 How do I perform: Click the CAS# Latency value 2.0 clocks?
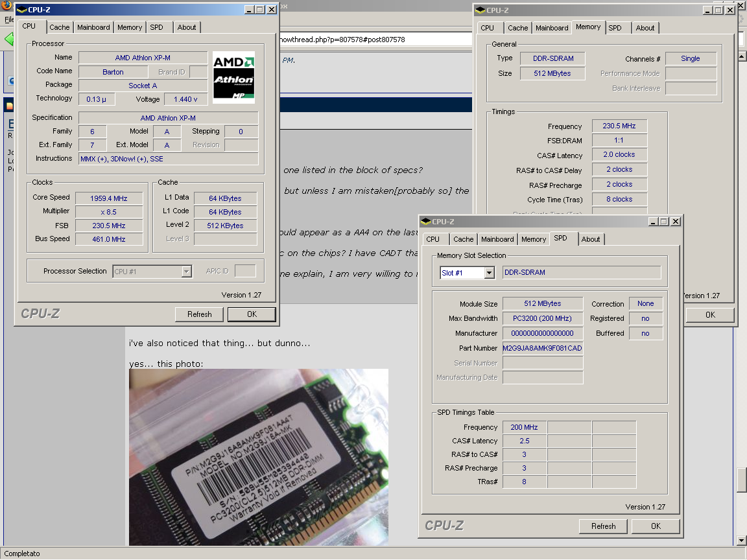click(x=619, y=155)
